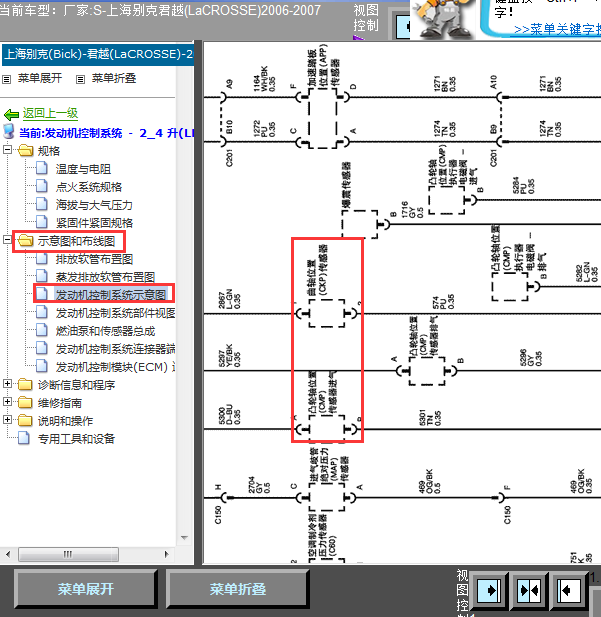The width and height of the screenshot is (601, 617).
Task: Click the 燃油泵和传感器总成 page icon
Action: (42, 331)
